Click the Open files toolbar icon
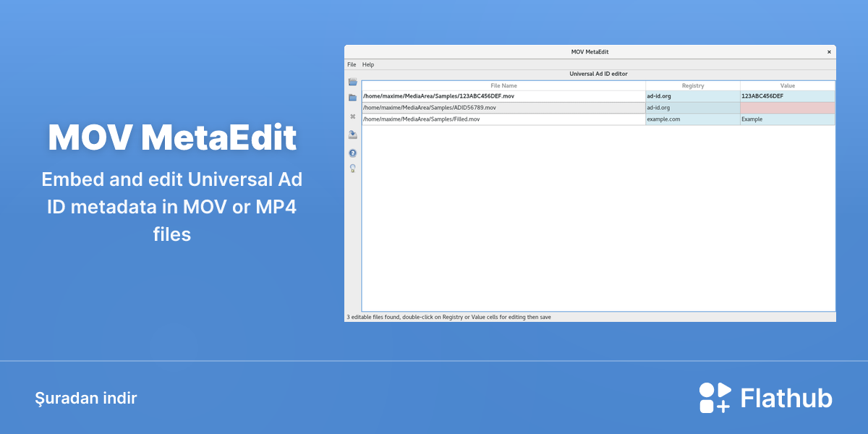 (352, 82)
